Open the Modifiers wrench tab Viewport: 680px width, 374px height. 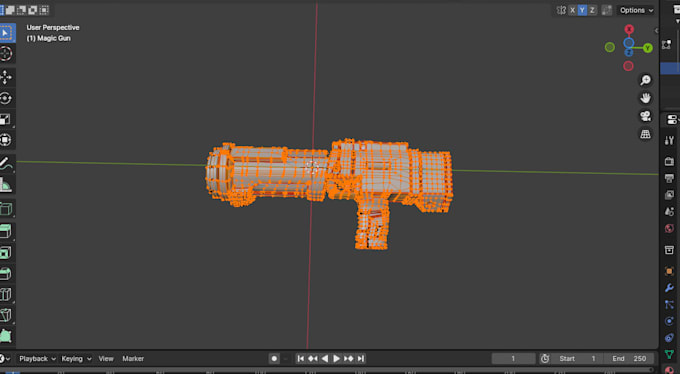(x=669, y=288)
